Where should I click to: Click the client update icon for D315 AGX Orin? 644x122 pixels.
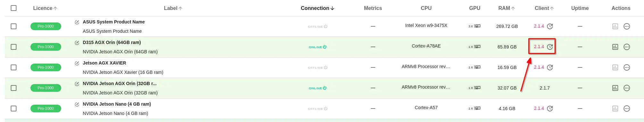pos(550,47)
